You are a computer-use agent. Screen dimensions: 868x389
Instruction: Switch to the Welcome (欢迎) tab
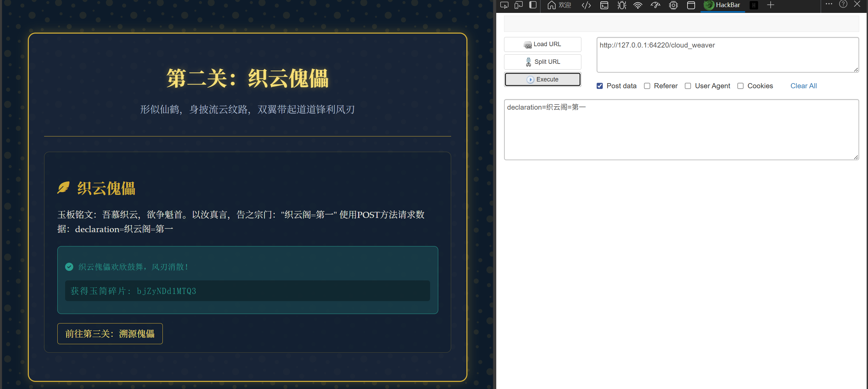(x=560, y=5)
